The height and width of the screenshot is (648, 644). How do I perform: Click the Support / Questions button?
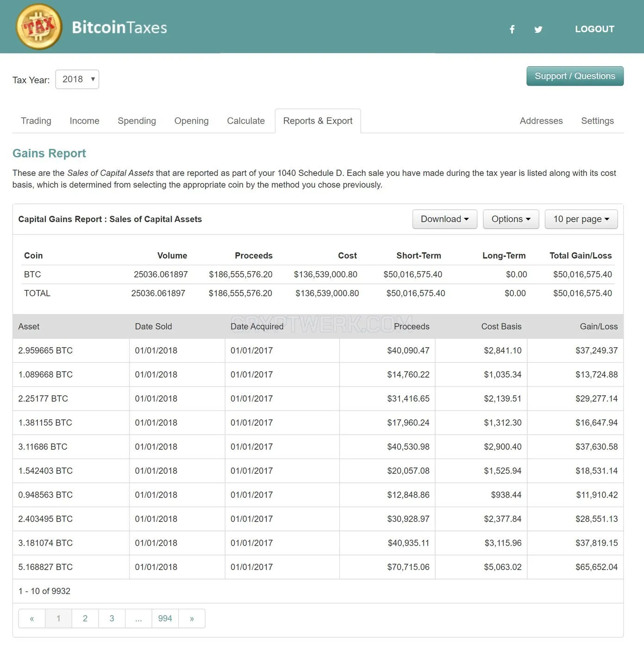575,76
